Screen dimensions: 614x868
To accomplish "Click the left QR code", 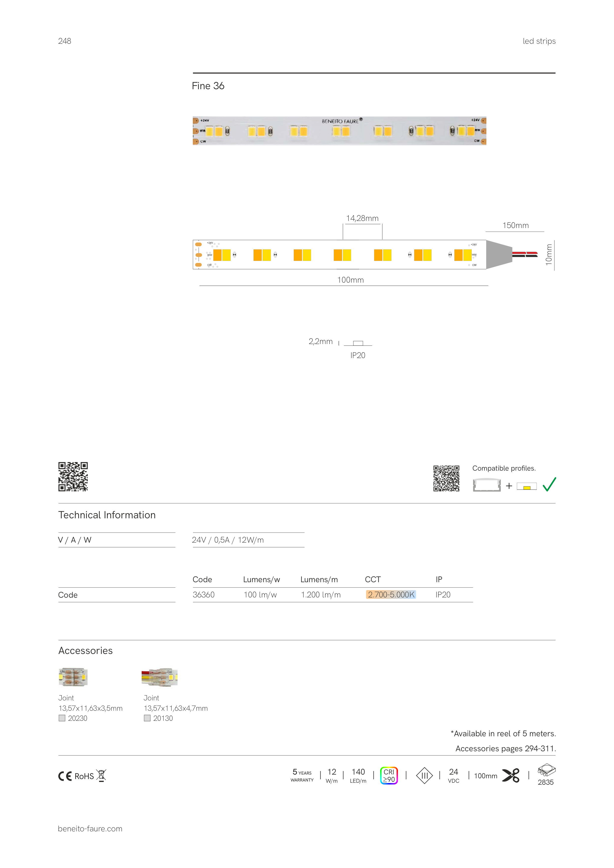I will (x=73, y=476).
